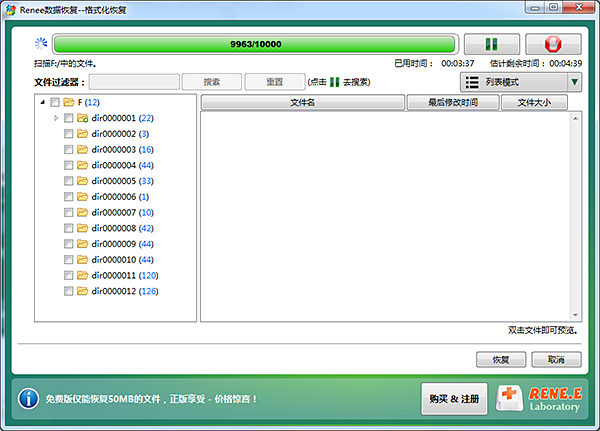Tick the dir0000010 checkbox
The width and height of the screenshot is (600, 431).
pos(68,260)
